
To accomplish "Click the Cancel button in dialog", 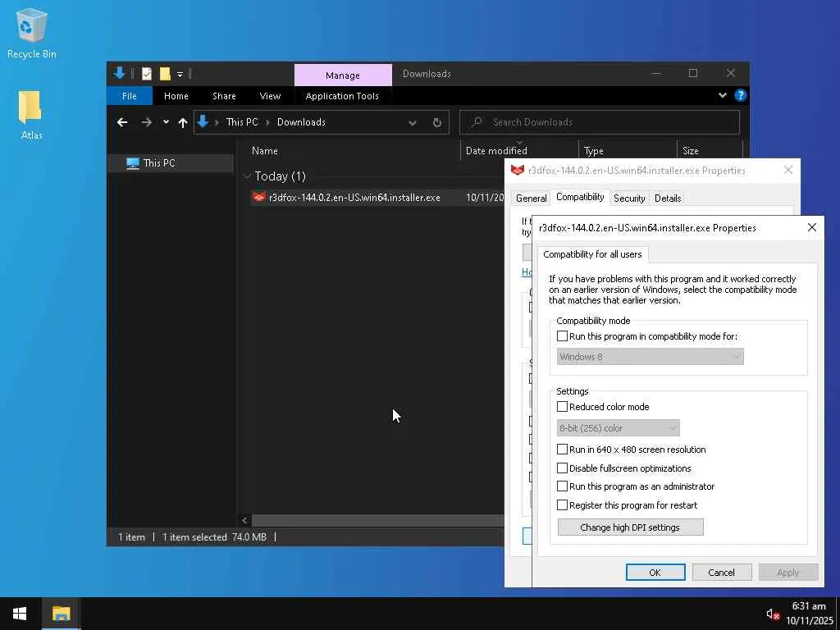I will tap(721, 572).
